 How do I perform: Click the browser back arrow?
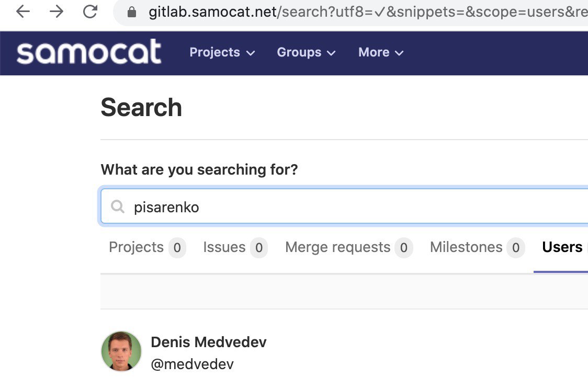(22, 12)
